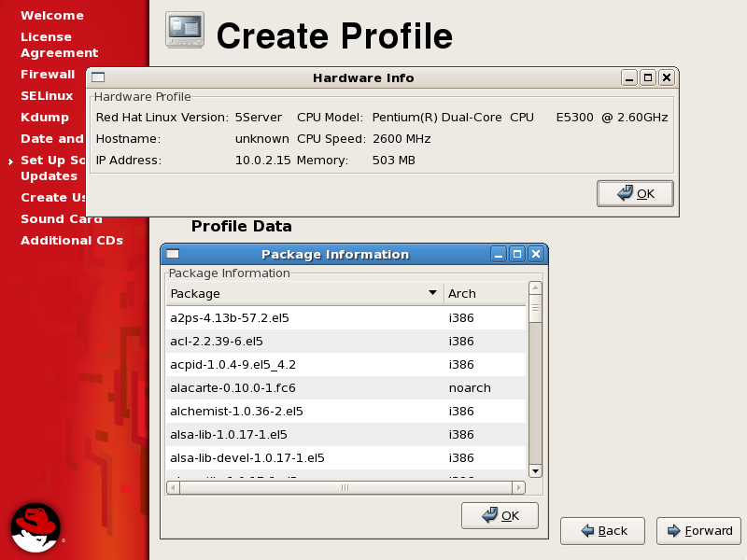Minimize the Hardware Info window
747x560 pixels.
tap(628, 77)
